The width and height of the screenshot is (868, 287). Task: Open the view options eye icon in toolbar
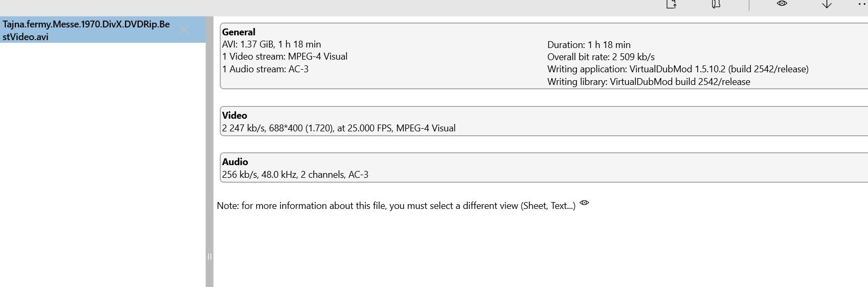[782, 4]
